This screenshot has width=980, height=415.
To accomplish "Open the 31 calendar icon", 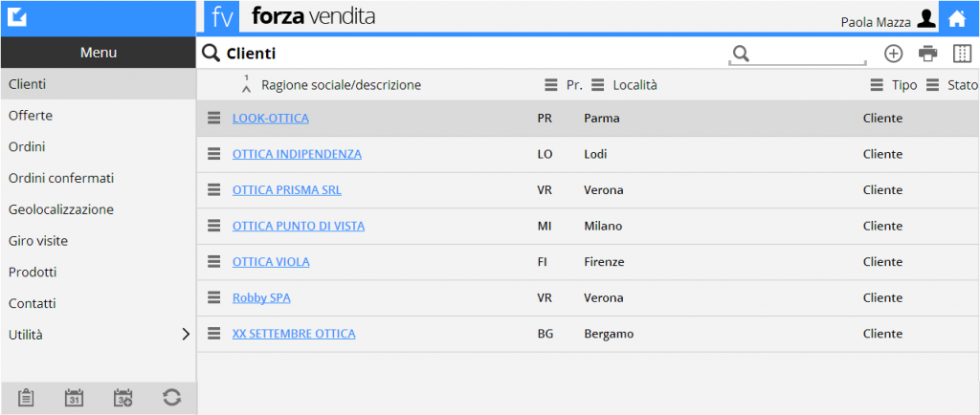I will click(x=74, y=398).
